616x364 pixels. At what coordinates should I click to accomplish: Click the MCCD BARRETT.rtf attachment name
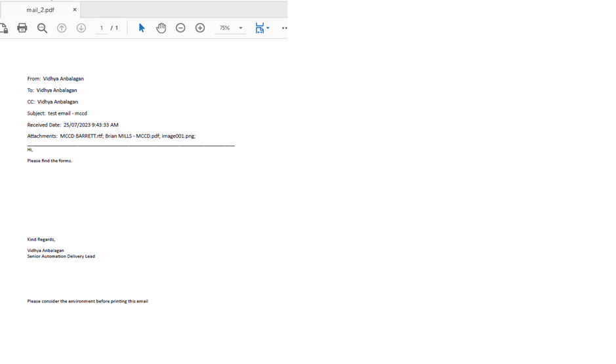pyautogui.click(x=81, y=136)
